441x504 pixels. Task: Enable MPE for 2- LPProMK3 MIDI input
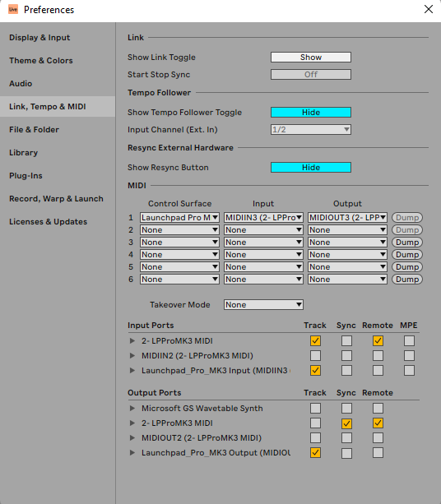pos(409,340)
